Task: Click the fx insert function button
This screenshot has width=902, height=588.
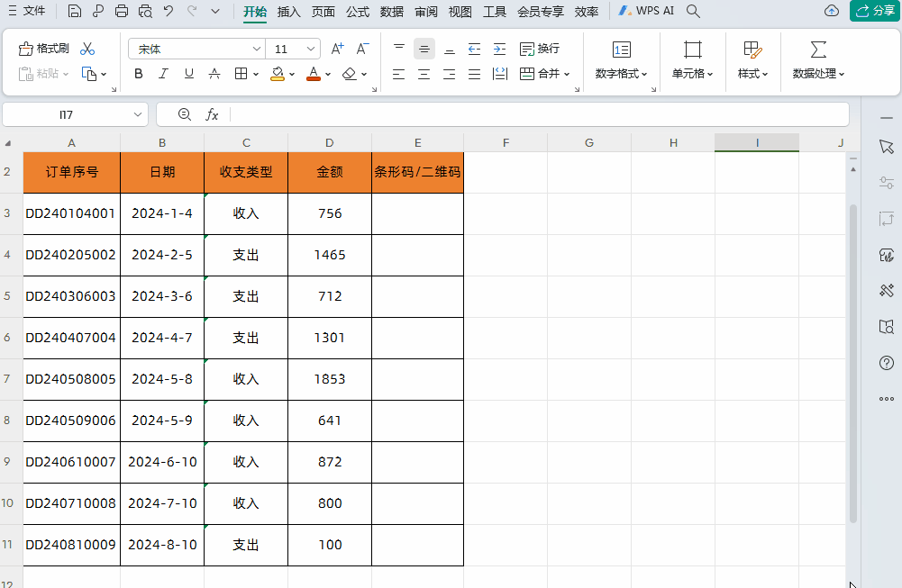Action: click(212, 114)
